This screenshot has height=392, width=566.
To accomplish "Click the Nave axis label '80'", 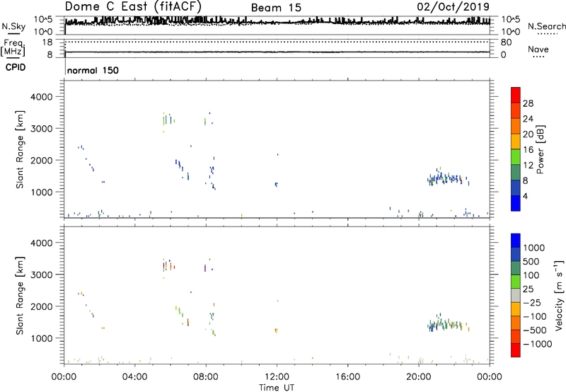I will (506, 42).
